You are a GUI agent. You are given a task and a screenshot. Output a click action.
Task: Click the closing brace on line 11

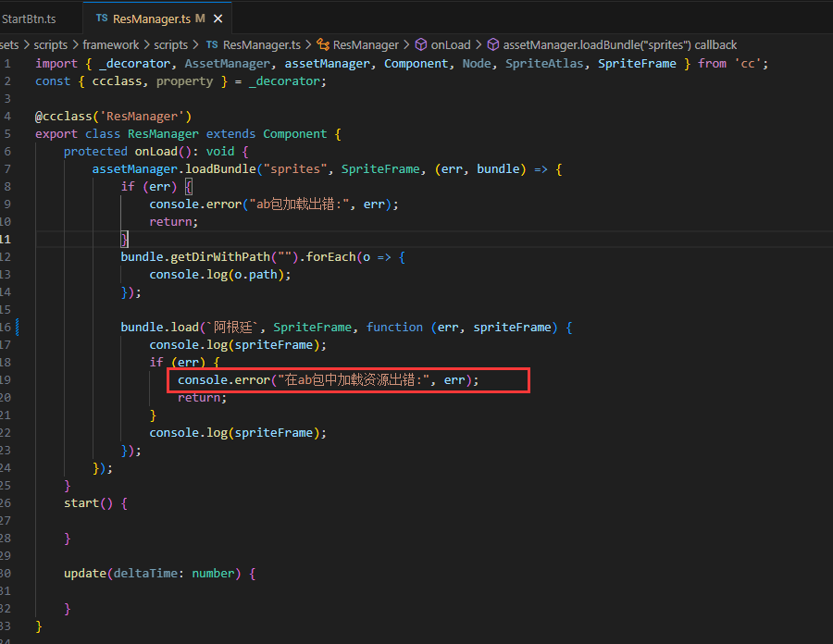pos(124,239)
